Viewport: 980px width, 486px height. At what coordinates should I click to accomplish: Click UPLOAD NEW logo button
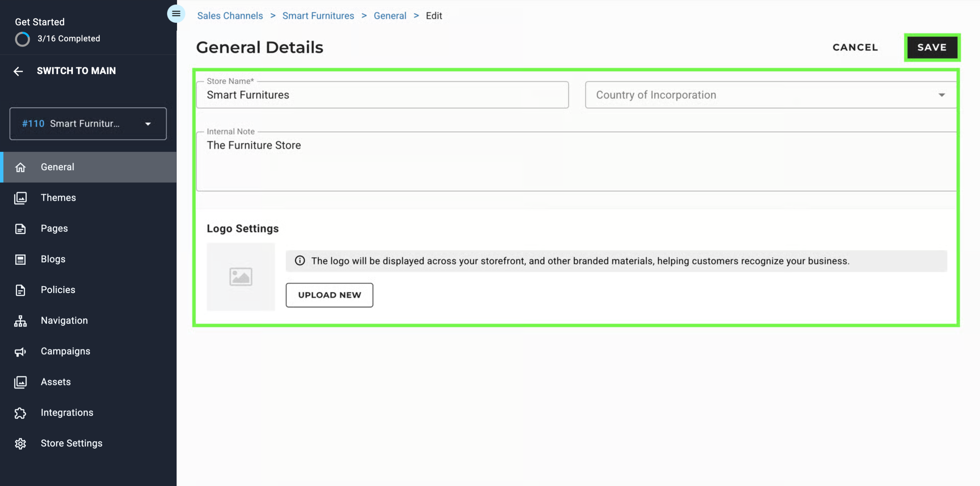point(329,295)
